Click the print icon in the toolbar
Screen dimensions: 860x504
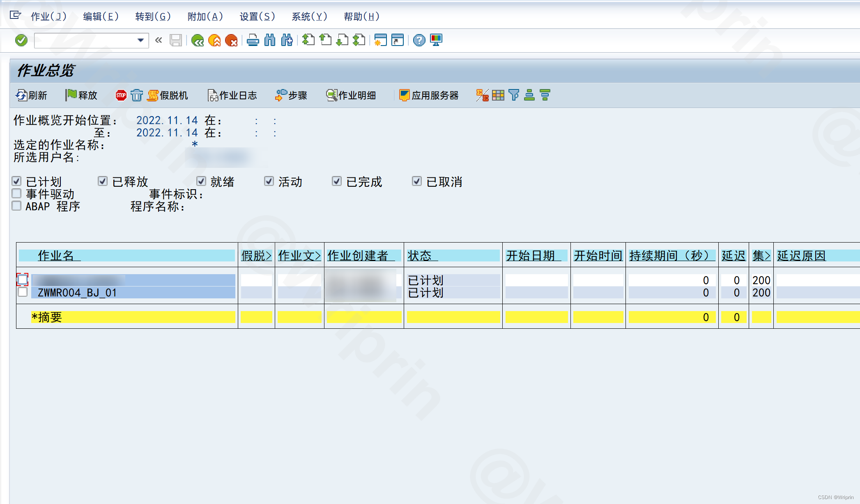(x=252, y=40)
